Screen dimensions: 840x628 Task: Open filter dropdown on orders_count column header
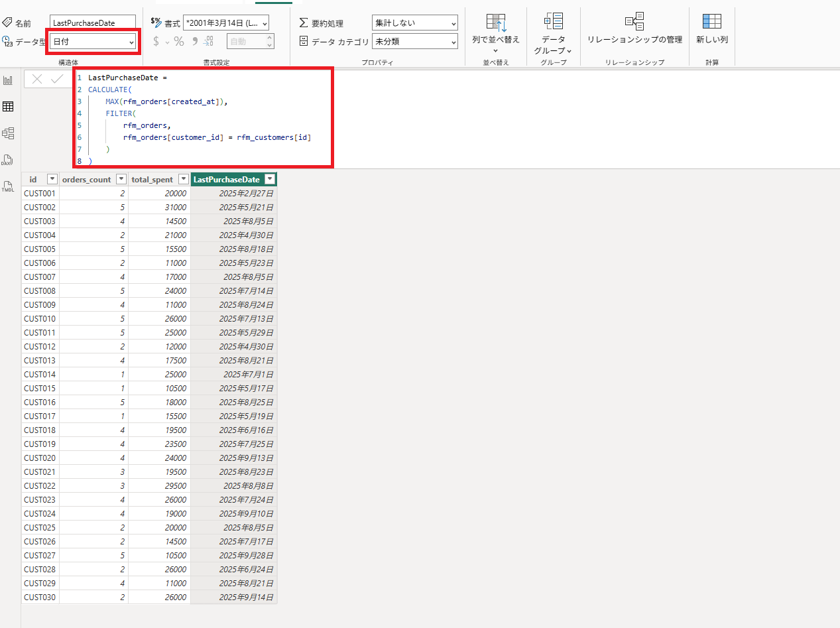coord(121,179)
